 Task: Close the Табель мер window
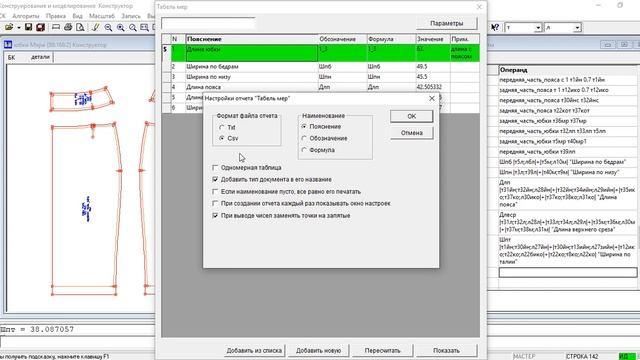479,7
